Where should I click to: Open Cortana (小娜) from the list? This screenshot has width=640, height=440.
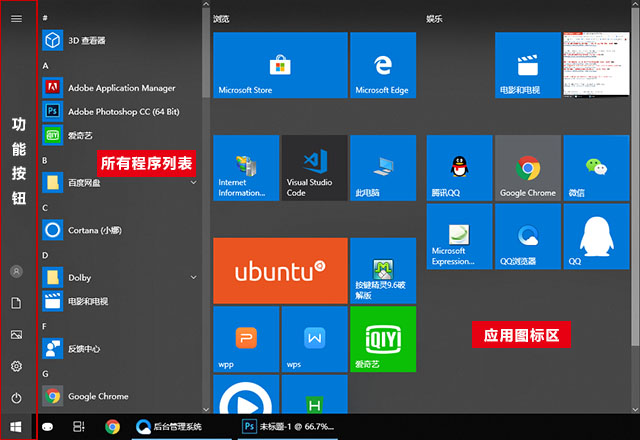pos(122,230)
